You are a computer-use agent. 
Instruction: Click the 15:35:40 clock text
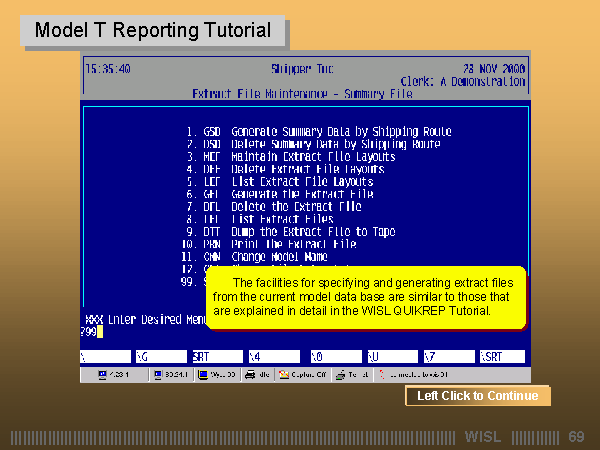tap(108, 69)
